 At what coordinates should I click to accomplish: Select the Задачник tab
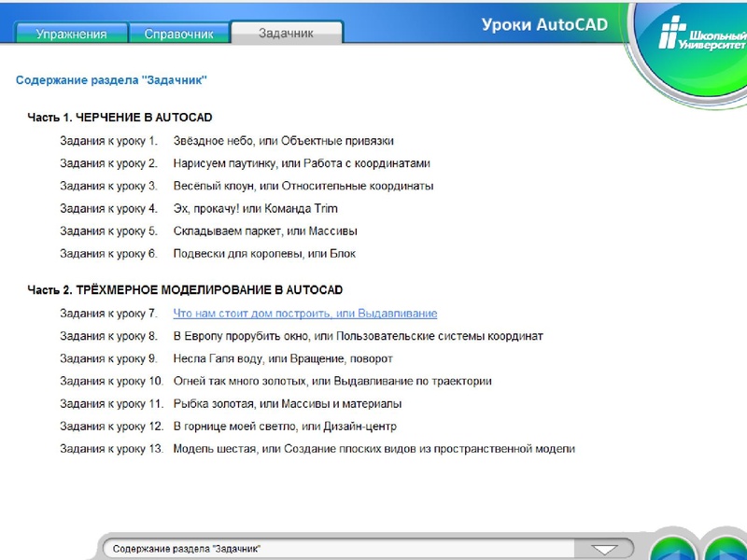pyautogui.click(x=286, y=33)
